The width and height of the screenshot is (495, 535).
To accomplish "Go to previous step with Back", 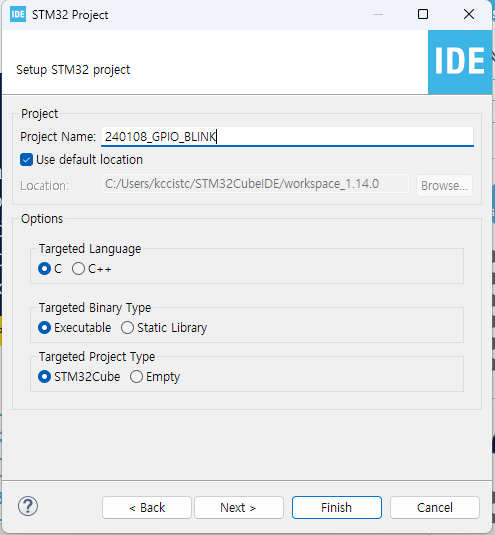I will pos(147,508).
